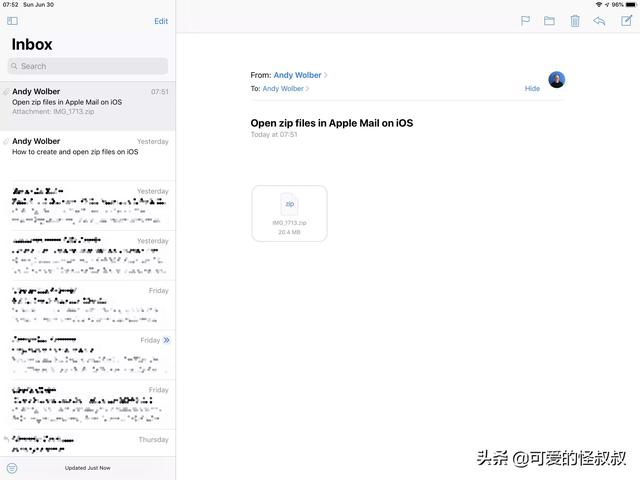The height and width of the screenshot is (480, 640).
Task: Expand chevron next to To Andy Wolber
Action: tap(307, 89)
